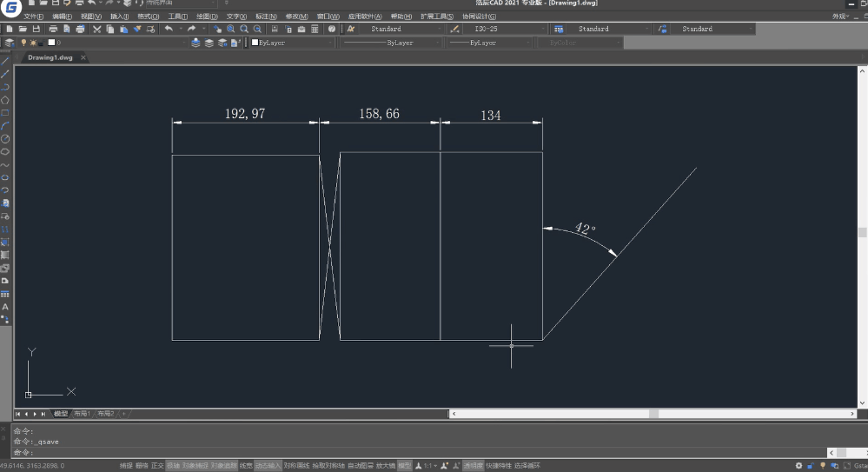
Task: Open the 标注(N) dimension menu
Action: (266, 17)
